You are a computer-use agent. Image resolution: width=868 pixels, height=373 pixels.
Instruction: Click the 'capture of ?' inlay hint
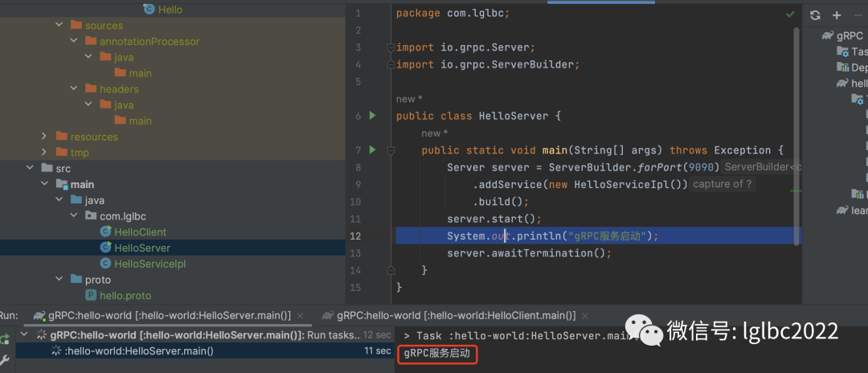tap(723, 184)
